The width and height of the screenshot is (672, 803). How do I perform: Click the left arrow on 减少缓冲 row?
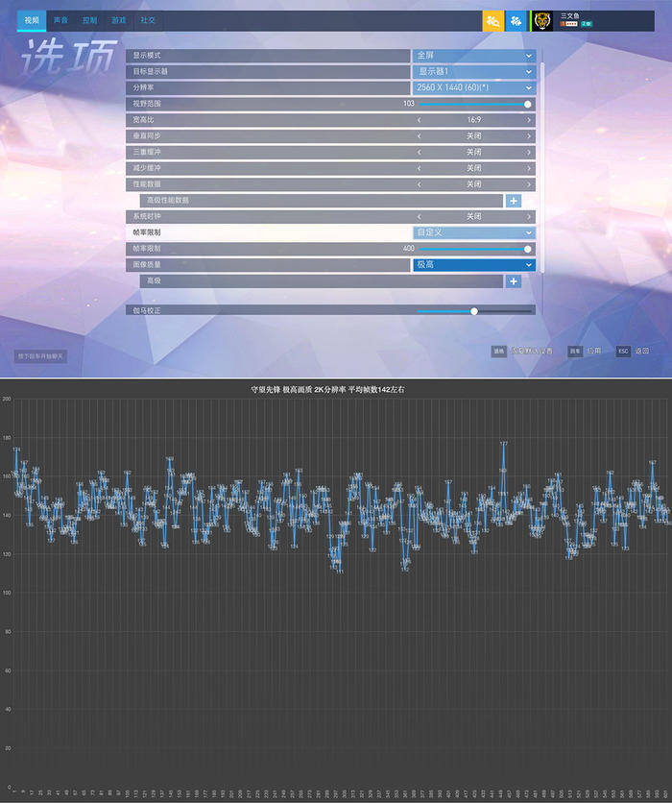[420, 168]
